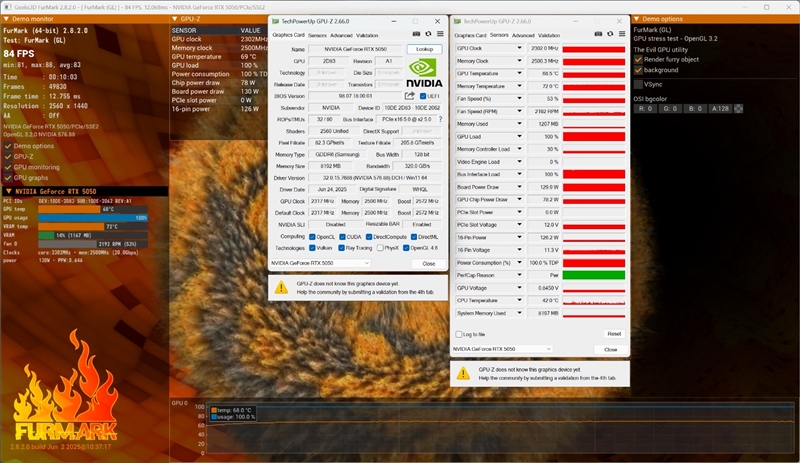Image resolution: width=800 pixels, height=463 pixels.
Task: Collapse the Demo monitor panel
Action: [7, 19]
